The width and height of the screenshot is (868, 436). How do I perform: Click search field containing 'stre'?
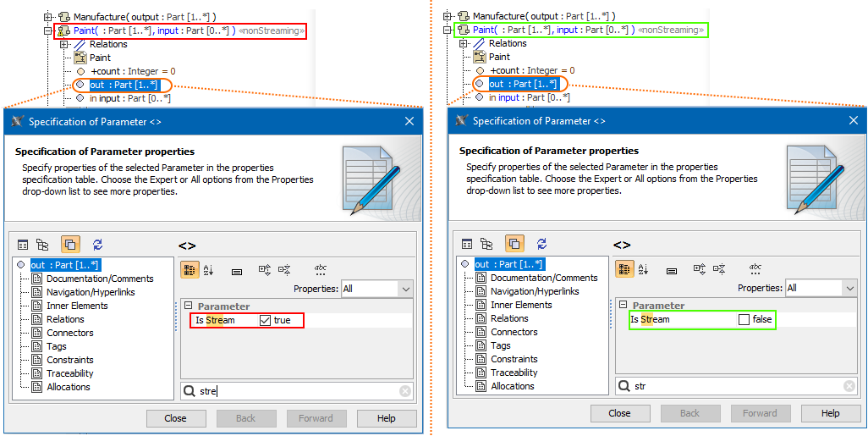297,391
